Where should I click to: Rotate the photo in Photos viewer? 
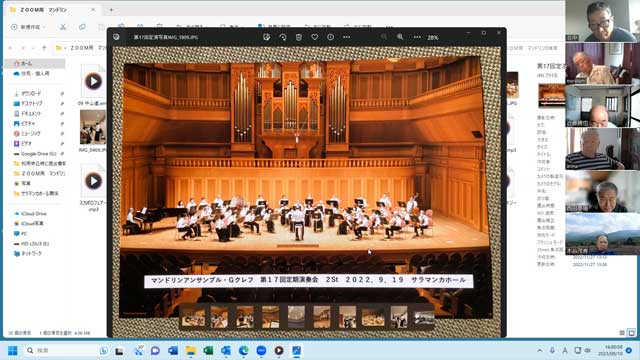point(283,37)
